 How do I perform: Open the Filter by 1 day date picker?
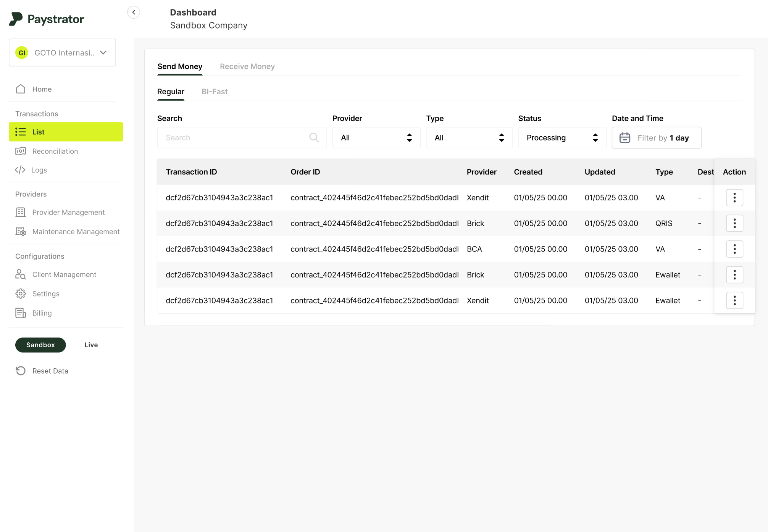pos(657,137)
